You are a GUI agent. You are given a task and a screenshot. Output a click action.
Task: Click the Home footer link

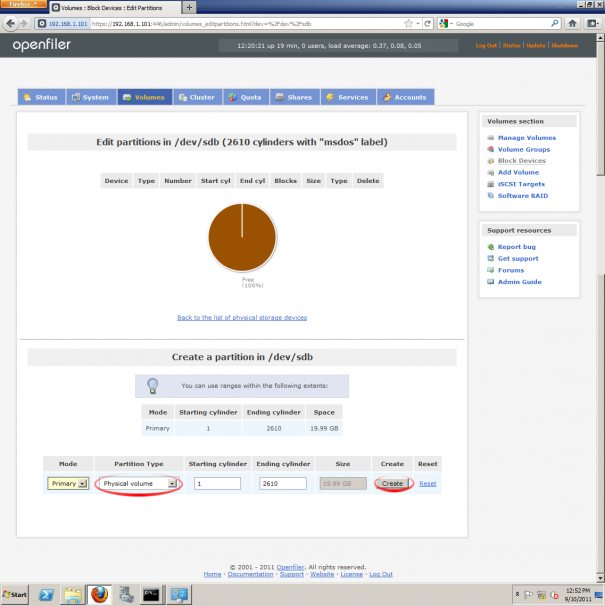212,574
